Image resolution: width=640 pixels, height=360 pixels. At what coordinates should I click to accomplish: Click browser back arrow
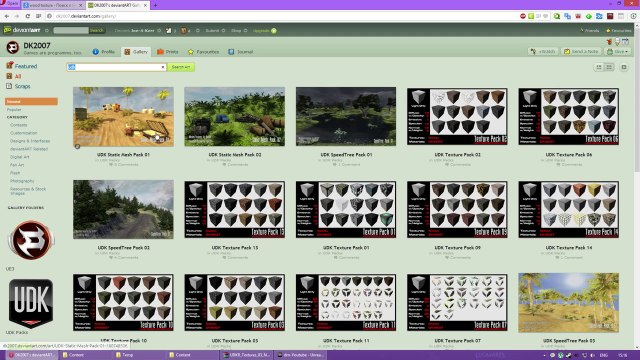[x=7, y=16]
